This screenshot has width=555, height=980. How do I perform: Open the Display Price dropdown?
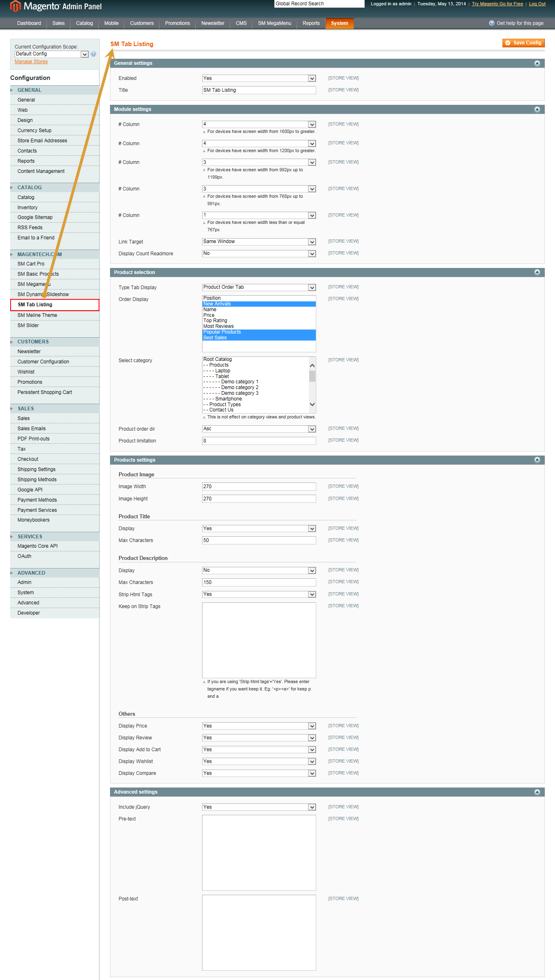tap(259, 726)
